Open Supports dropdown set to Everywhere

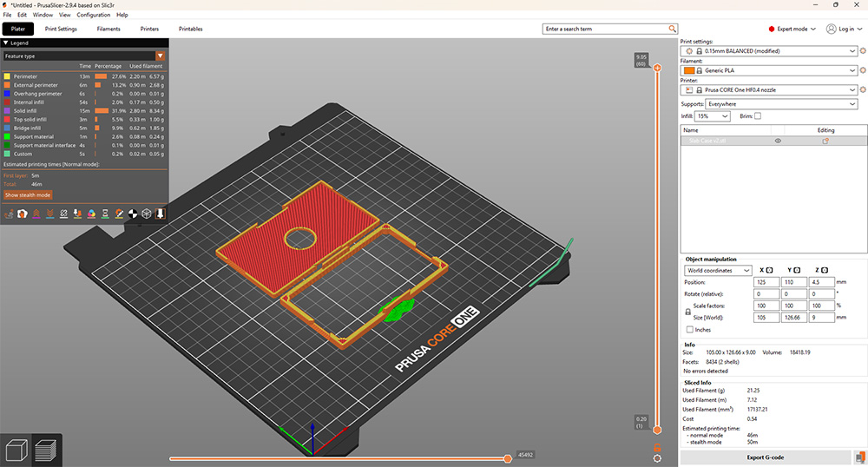(x=781, y=104)
